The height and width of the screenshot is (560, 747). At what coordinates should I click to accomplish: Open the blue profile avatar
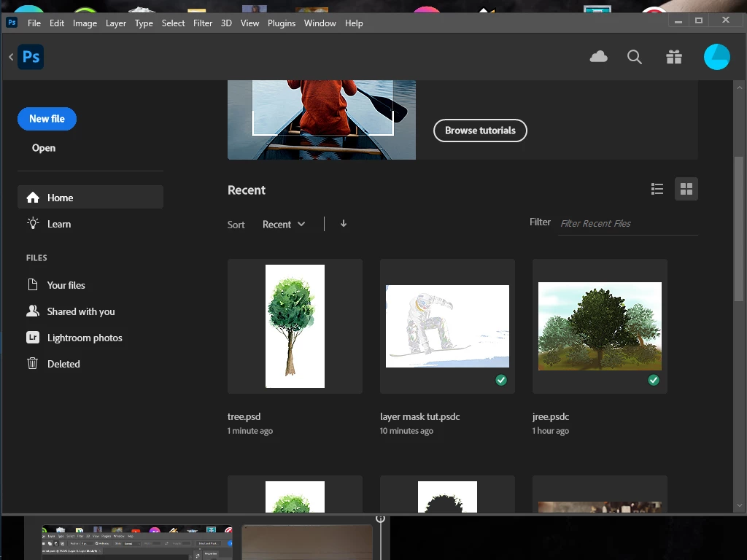point(716,57)
